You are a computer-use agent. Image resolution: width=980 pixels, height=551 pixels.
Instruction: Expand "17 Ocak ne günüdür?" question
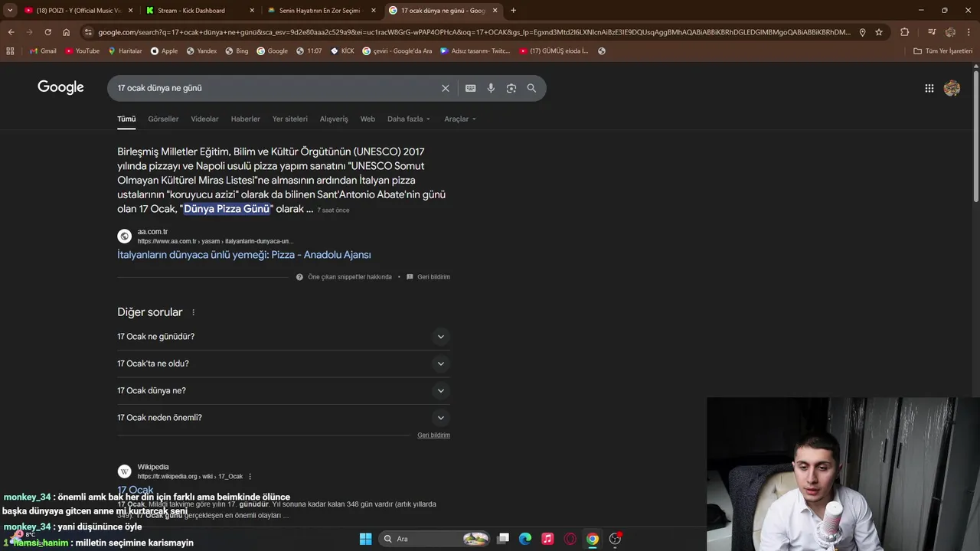(x=283, y=337)
